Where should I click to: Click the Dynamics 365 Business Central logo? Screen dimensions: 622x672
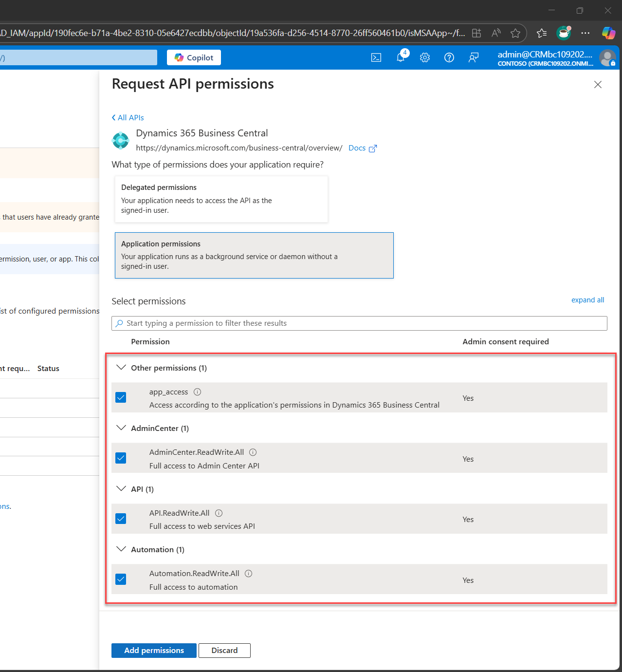(x=120, y=140)
